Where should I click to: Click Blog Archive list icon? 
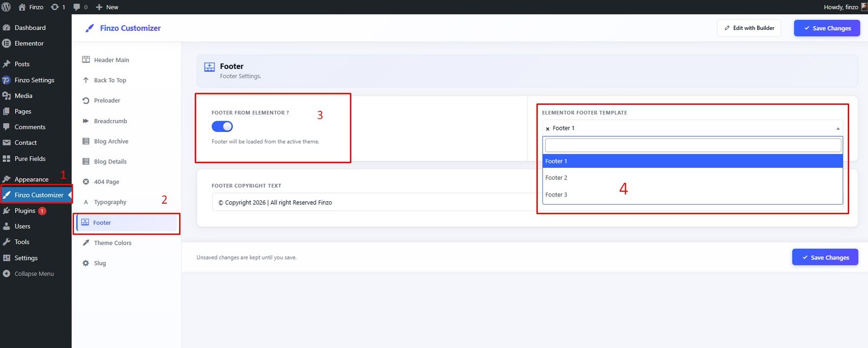pyautogui.click(x=86, y=141)
